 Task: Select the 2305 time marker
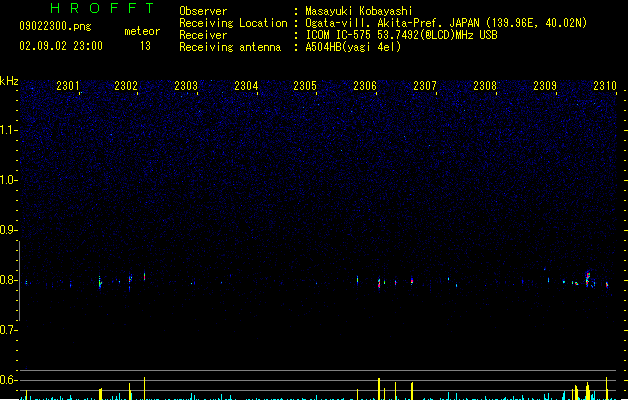305,86
